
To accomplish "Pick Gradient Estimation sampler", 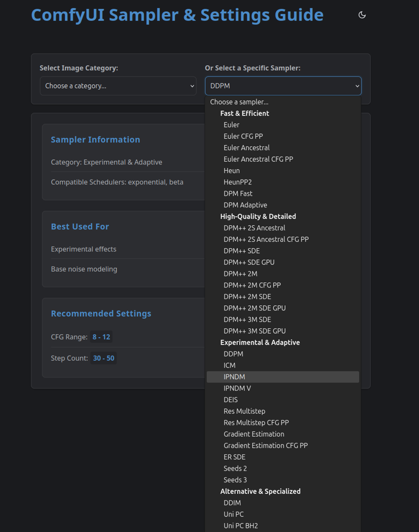I will pyautogui.click(x=283, y=434).
